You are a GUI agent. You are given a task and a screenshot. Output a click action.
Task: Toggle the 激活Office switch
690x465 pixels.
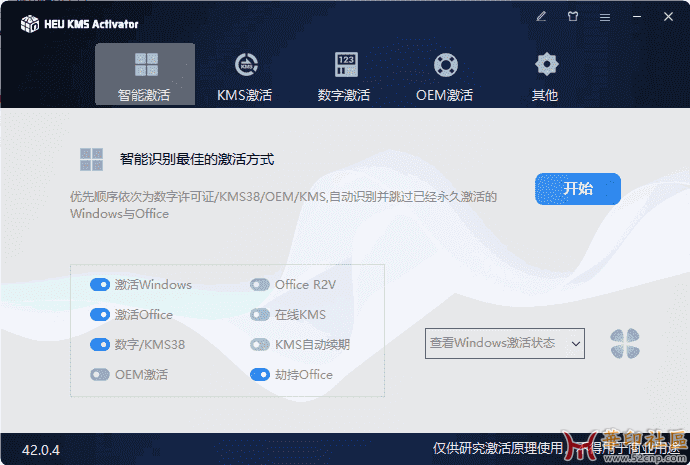pyautogui.click(x=100, y=315)
